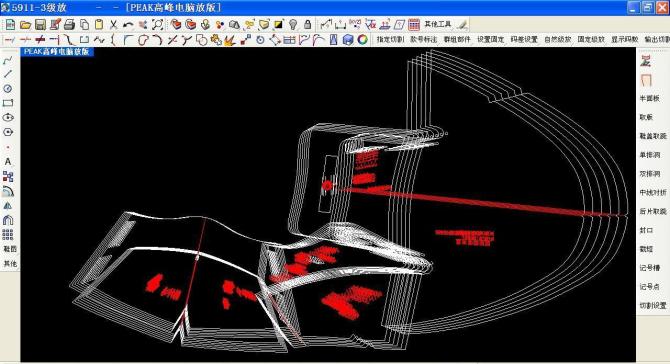Click the Open folder icon in toolbar
The height and width of the screenshot is (364, 670).
[x=25, y=25]
